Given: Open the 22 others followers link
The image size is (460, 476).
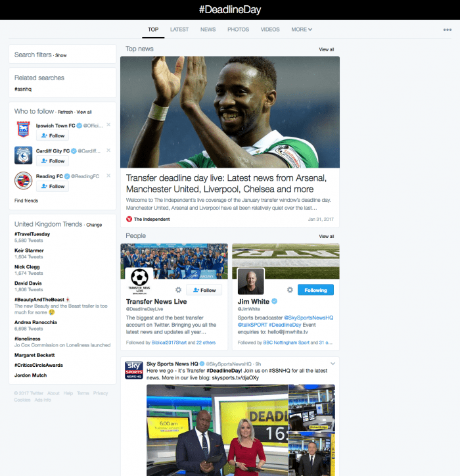Looking at the screenshot, I should point(206,343).
